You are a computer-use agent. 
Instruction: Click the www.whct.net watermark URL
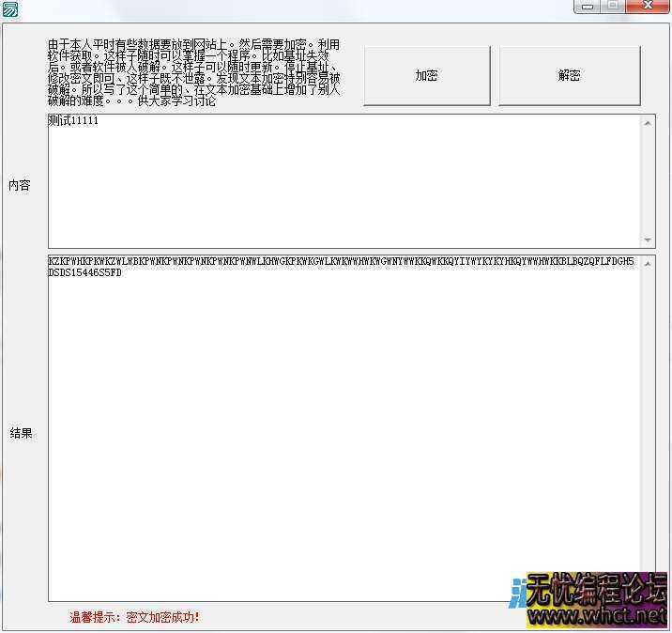tap(596, 616)
